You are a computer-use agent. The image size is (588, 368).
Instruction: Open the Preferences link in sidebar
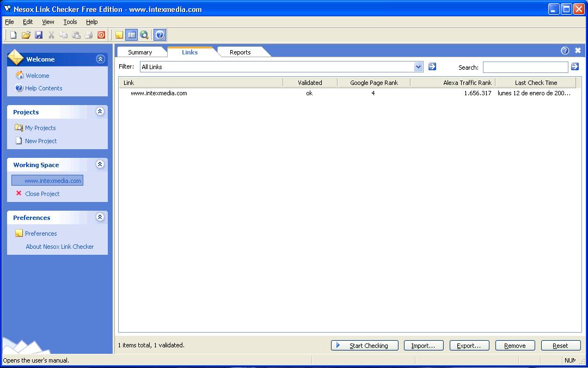pyautogui.click(x=41, y=234)
